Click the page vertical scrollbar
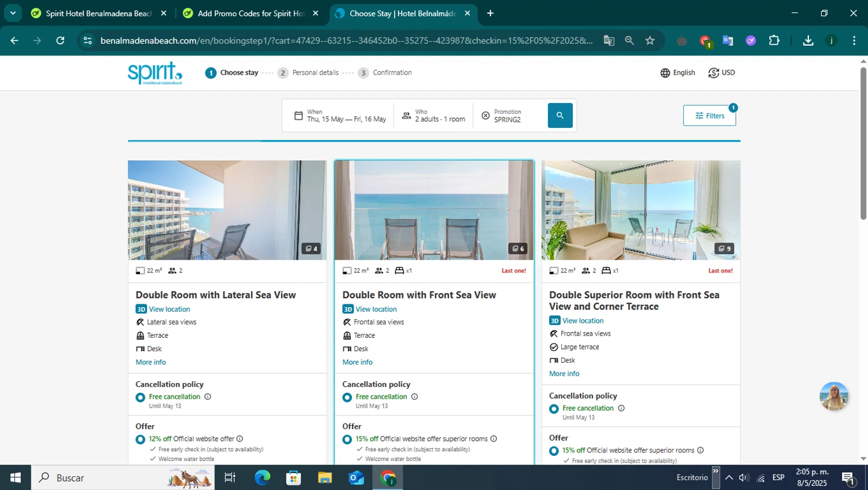 coord(863,143)
